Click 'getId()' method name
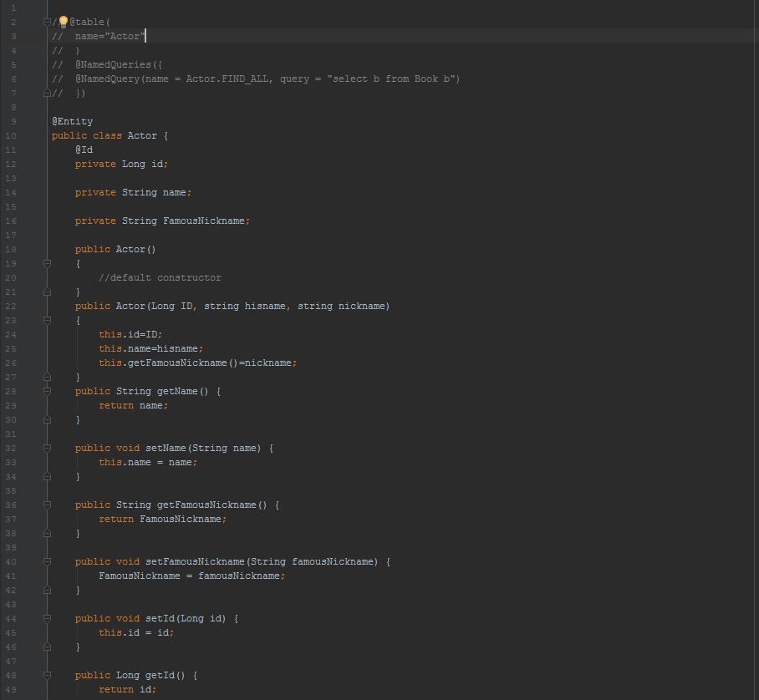The width and height of the screenshot is (759, 700). [165, 675]
